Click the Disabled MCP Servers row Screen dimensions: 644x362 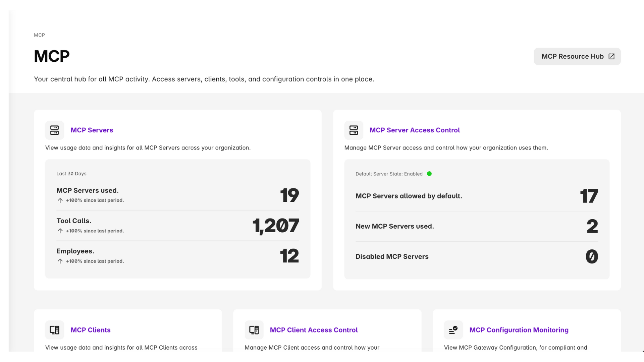392,257
